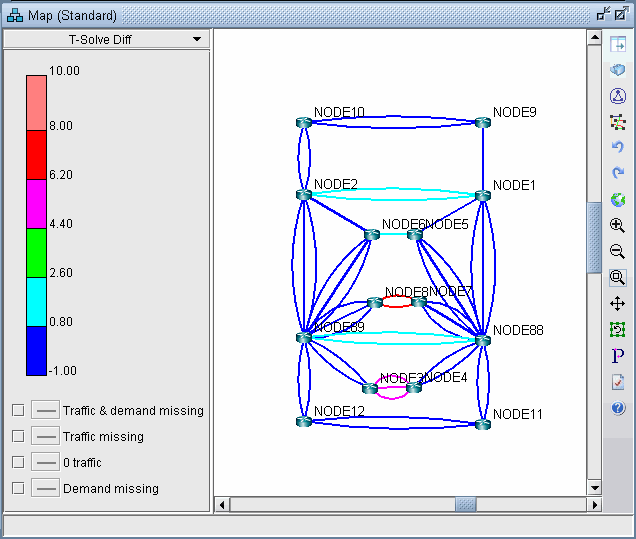The image size is (636, 539).
Task: Open the T-Solve Diff dropdown
Action: (107, 39)
